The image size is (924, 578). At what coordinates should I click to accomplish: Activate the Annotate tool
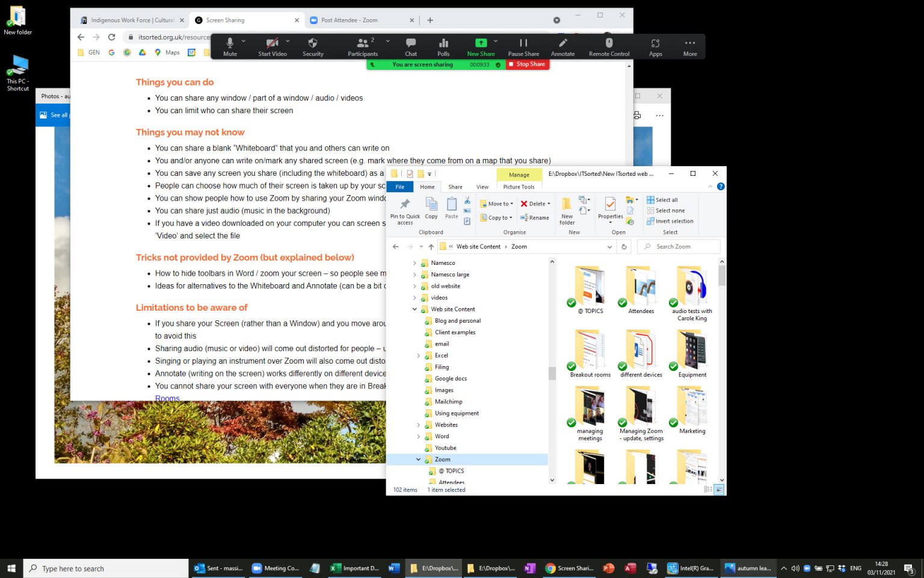562,46
